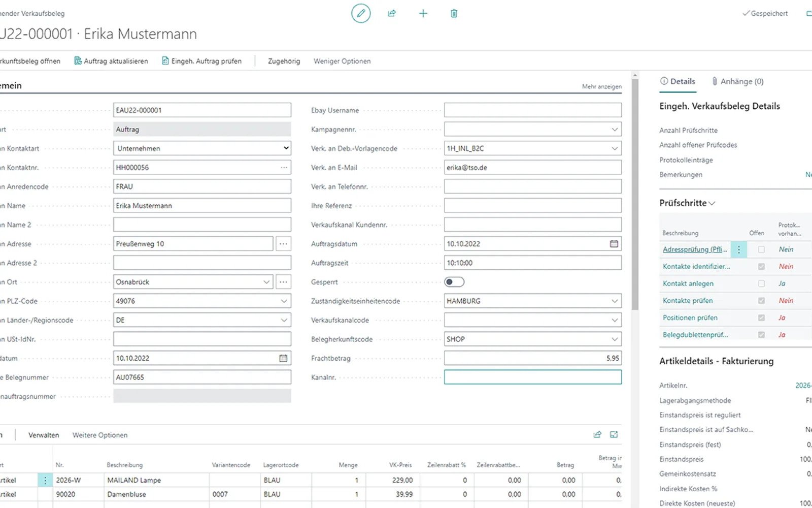Open the Zugehörig menu
812x508 pixels.
(284, 61)
